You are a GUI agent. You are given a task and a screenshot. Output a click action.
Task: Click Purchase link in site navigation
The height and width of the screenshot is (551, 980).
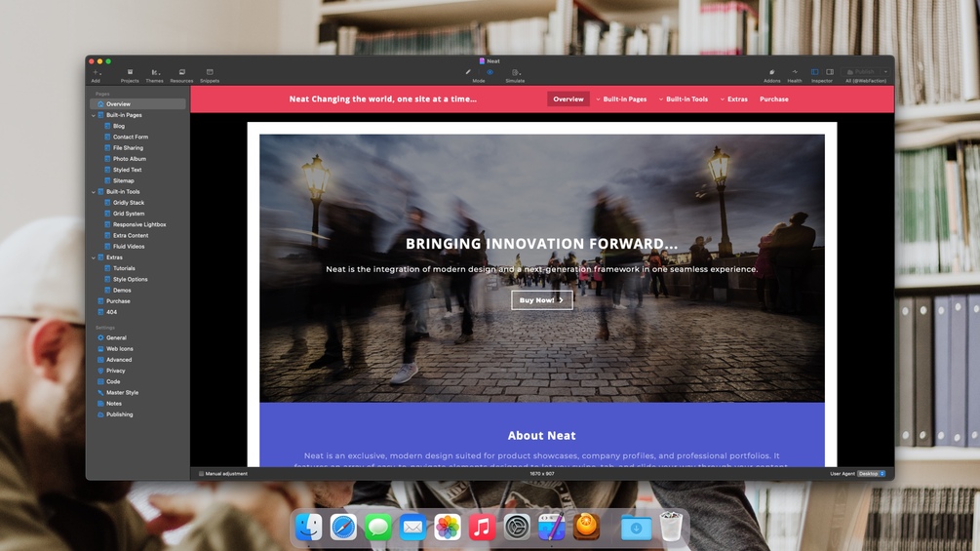pos(773,98)
